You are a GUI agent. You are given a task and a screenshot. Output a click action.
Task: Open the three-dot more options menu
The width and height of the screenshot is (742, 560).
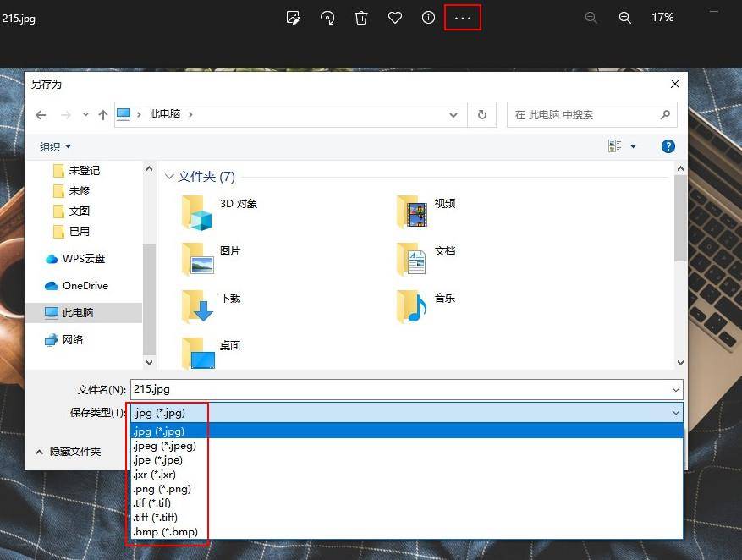(462, 18)
